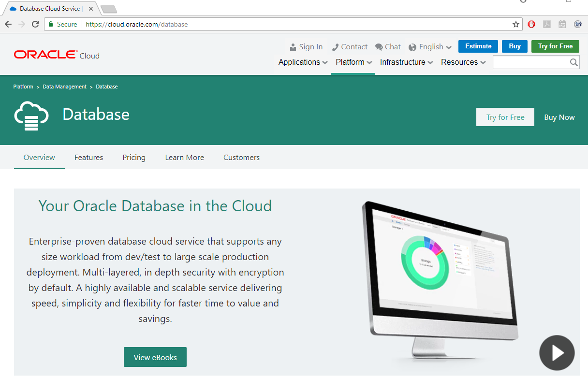The image size is (588, 378).
Task: Switch to the Customers tab
Action: pyautogui.click(x=241, y=157)
